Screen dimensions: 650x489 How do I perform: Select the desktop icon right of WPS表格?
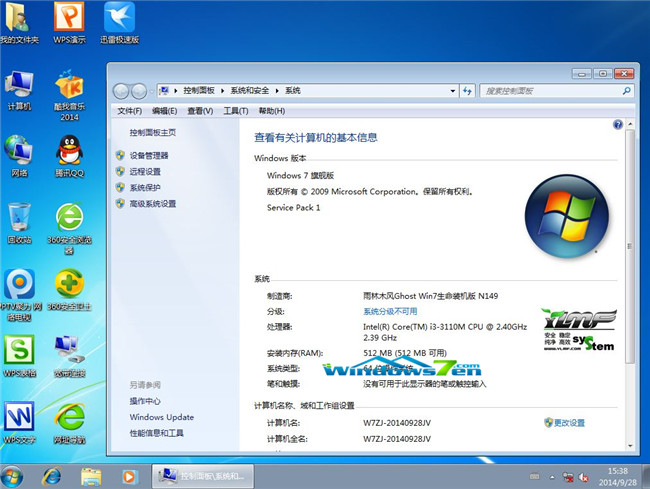(69, 356)
